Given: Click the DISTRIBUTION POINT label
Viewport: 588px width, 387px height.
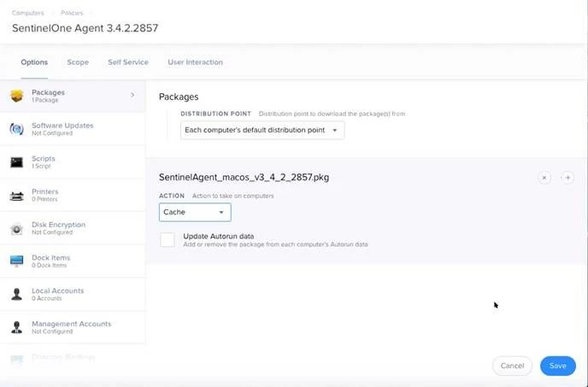Looking at the screenshot, I should [x=215, y=114].
